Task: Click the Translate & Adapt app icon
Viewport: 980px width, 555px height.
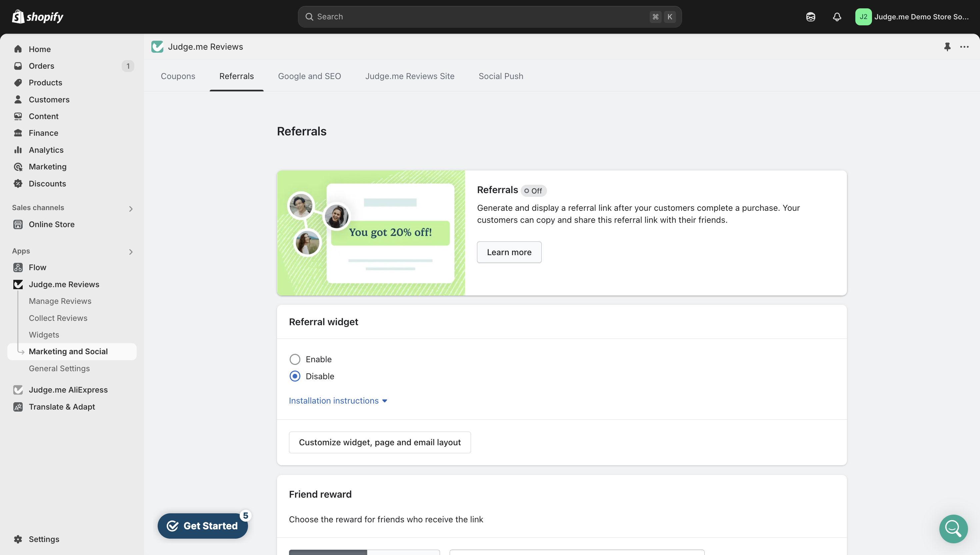Action: point(18,407)
